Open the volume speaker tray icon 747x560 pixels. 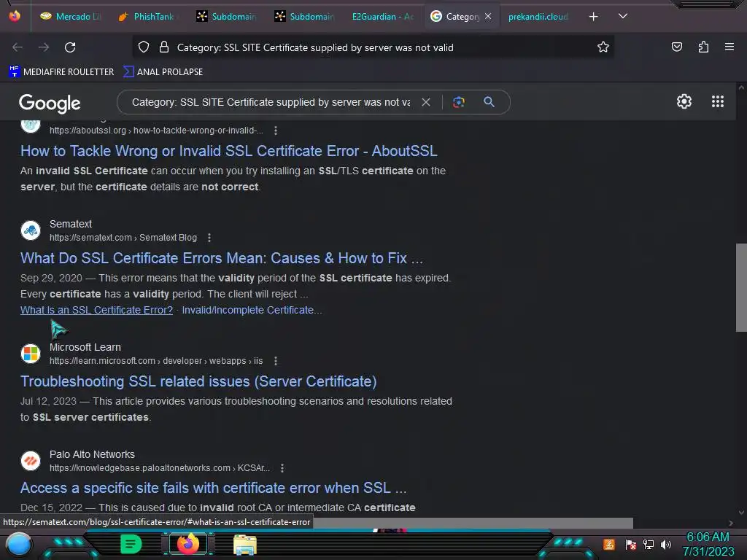[666, 544]
